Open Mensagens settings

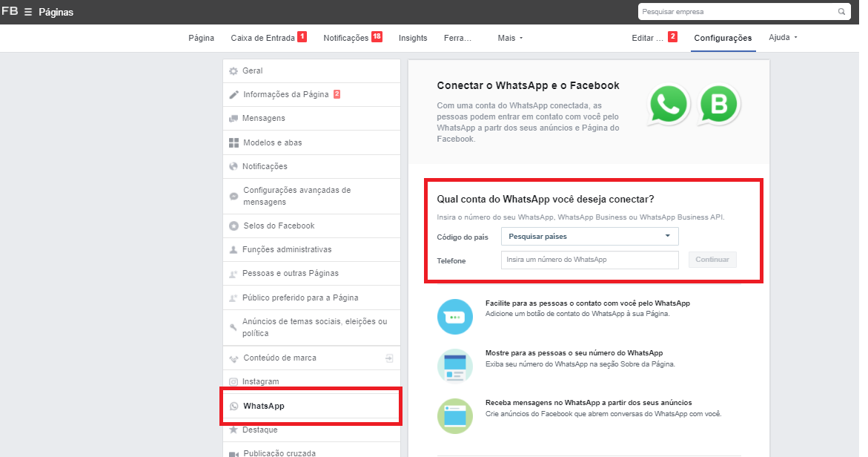point(311,119)
